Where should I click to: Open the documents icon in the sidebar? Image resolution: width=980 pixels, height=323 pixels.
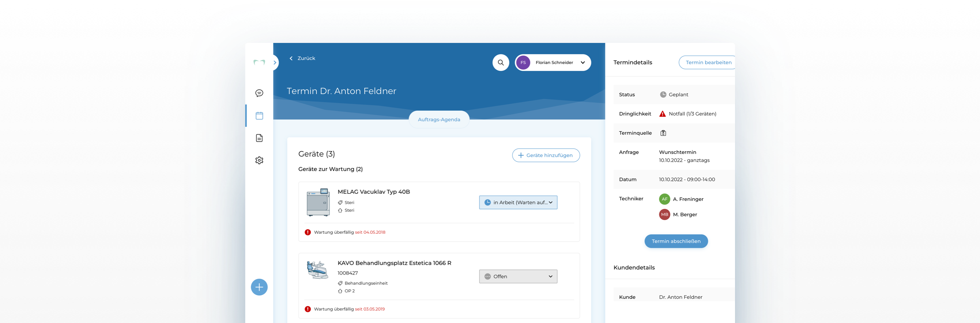click(259, 138)
